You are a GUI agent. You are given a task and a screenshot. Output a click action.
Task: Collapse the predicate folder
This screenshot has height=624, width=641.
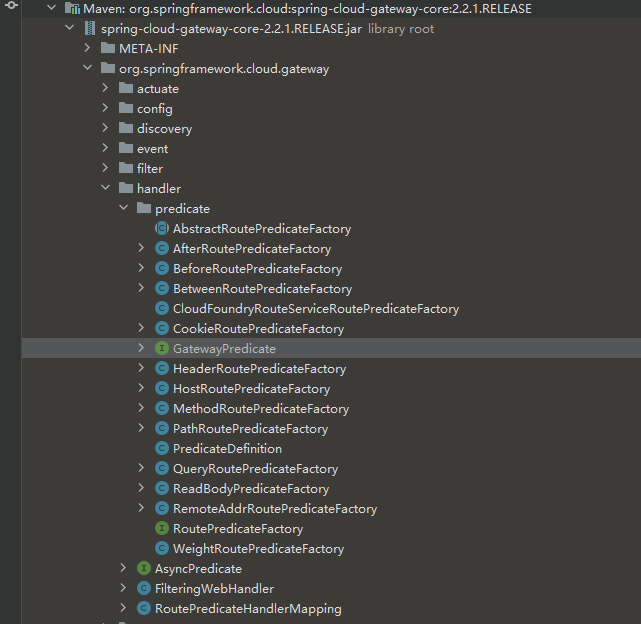coord(123,208)
